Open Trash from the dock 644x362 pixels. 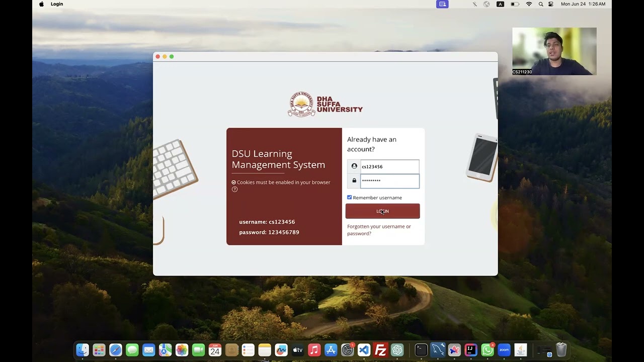[561, 350]
